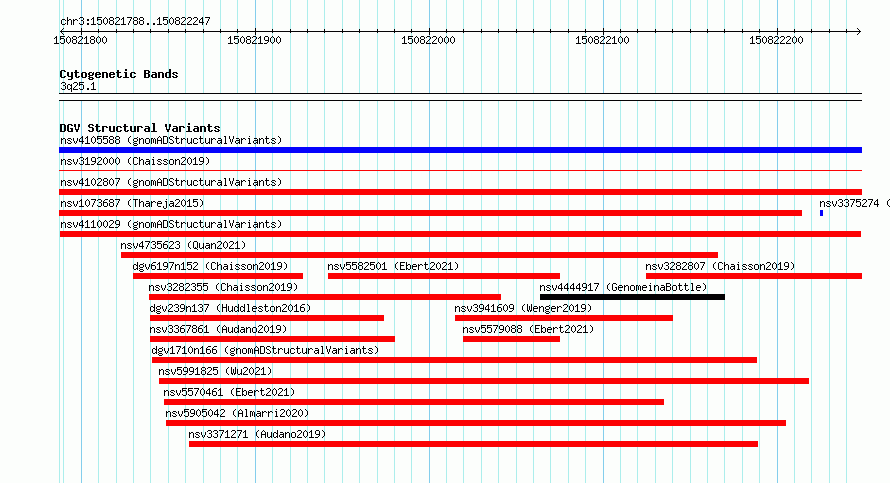The height and width of the screenshot is (483, 890).
Task: Open the nsv3192000 (Chaisson2019) label
Action: [x=135, y=161]
